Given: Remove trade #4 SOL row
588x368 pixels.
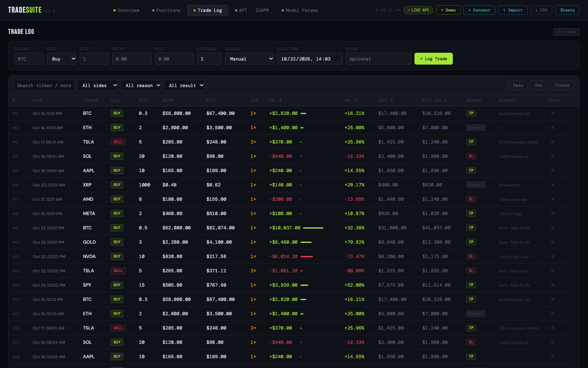Looking at the screenshot, I should tap(552, 156).
